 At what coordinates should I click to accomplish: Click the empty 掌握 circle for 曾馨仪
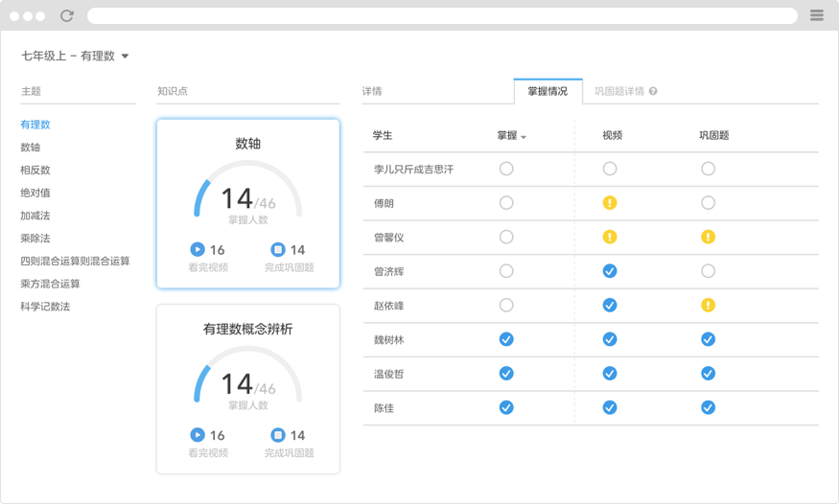point(506,237)
